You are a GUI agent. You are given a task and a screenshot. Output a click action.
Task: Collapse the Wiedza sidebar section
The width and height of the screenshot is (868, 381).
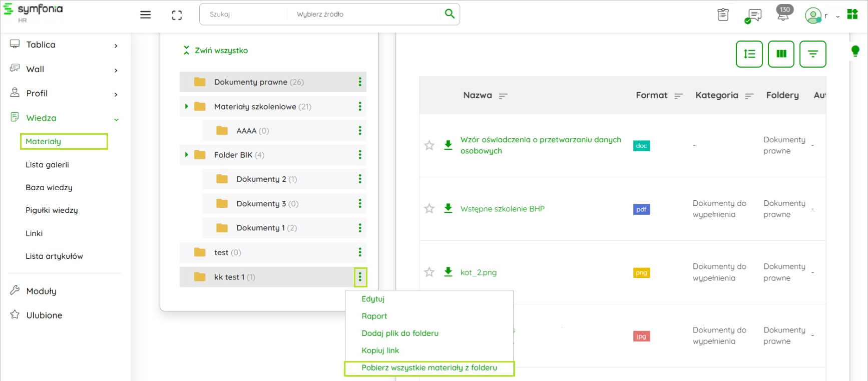(x=116, y=119)
